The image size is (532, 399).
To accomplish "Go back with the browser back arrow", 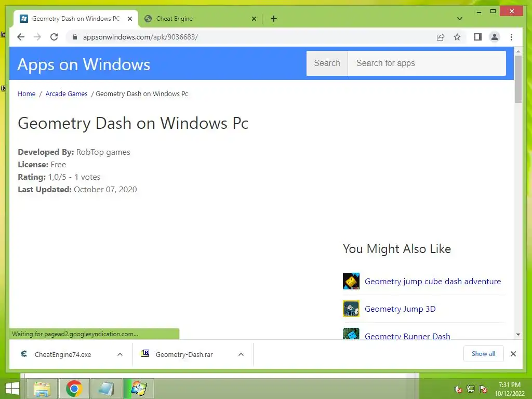I will (x=21, y=37).
